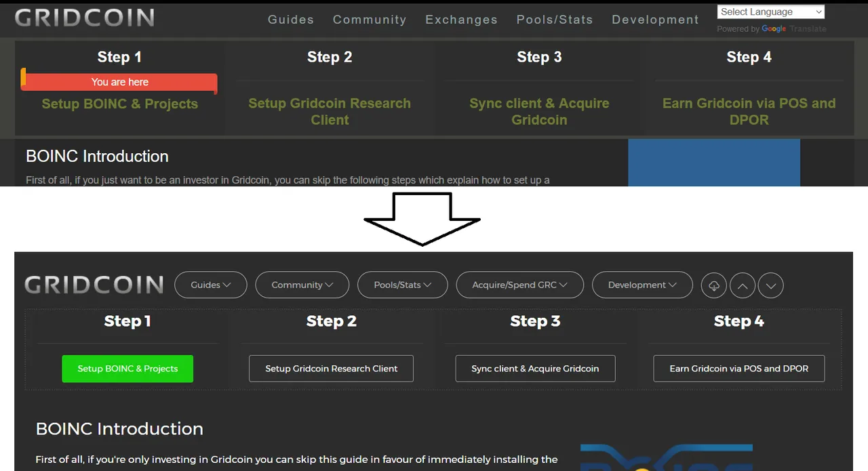Image resolution: width=868 pixels, height=471 pixels.
Task: Click the Setup Gridcoin Research Client button
Action: coord(331,369)
